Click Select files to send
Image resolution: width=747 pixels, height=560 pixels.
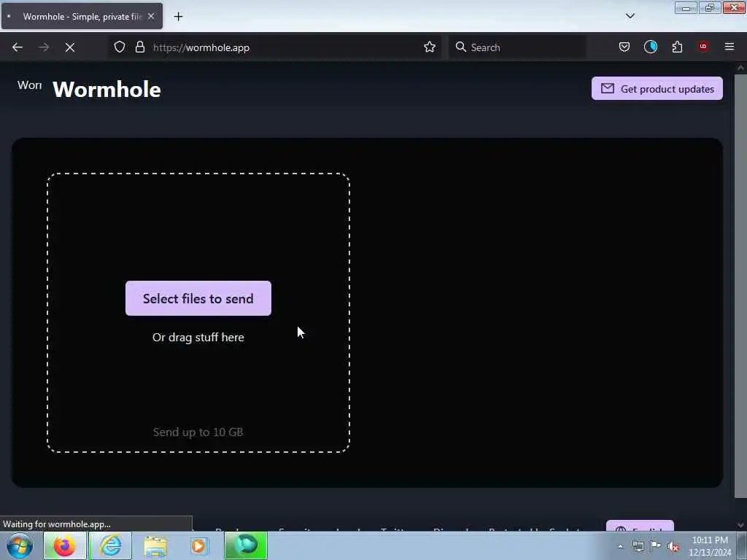click(x=198, y=298)
